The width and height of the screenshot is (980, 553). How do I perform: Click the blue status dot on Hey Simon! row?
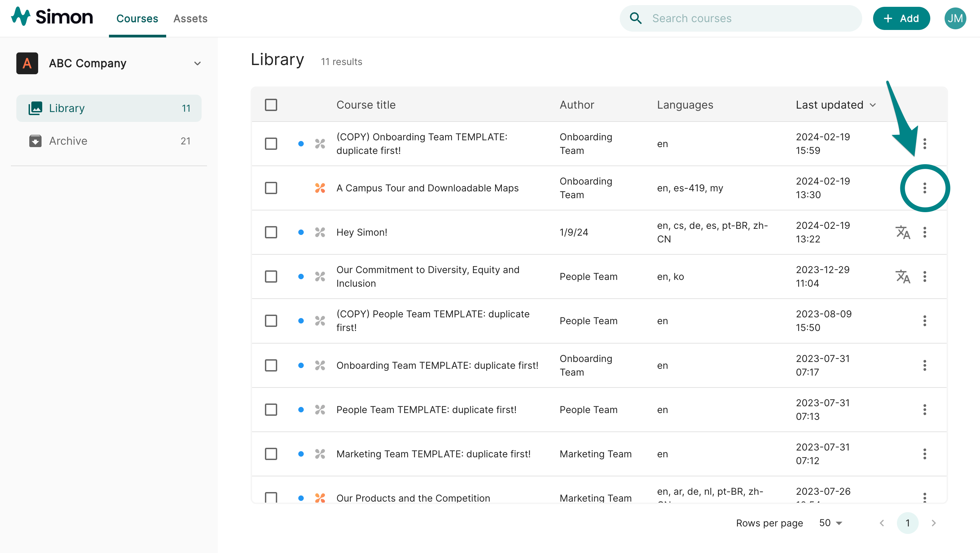[301, 232]
